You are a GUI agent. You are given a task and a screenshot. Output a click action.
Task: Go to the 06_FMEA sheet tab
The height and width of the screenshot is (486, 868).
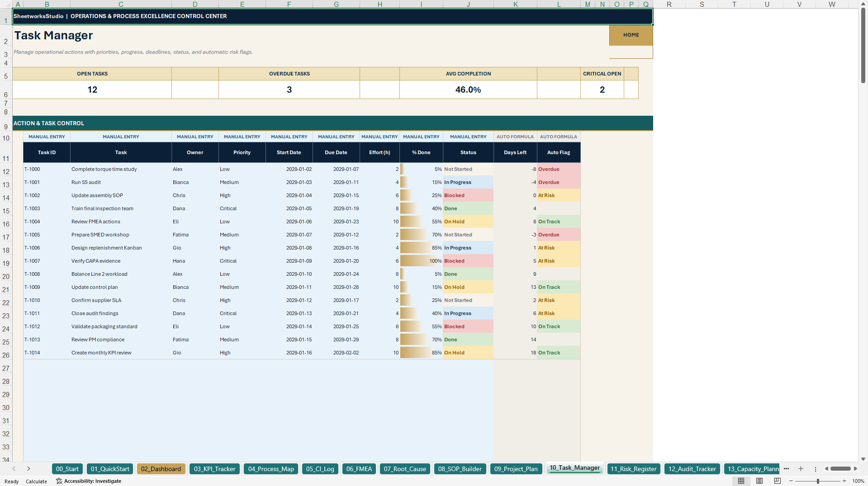pos(359,469)
